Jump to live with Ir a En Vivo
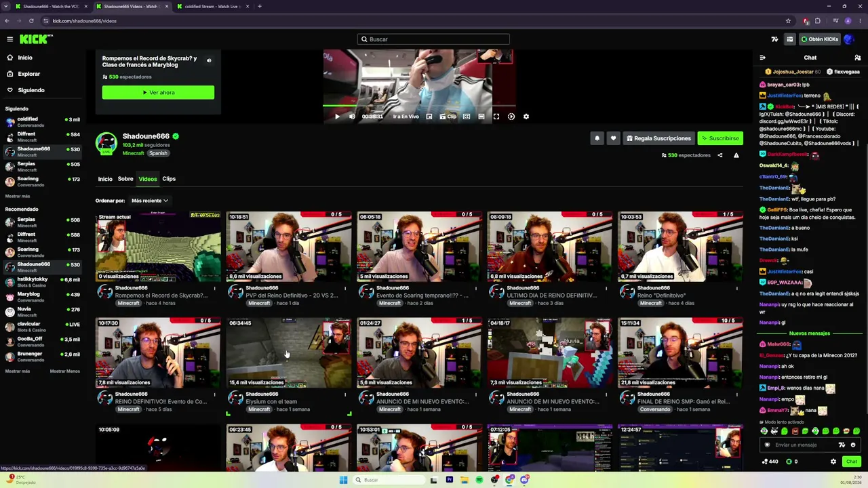 click(406, 117)
